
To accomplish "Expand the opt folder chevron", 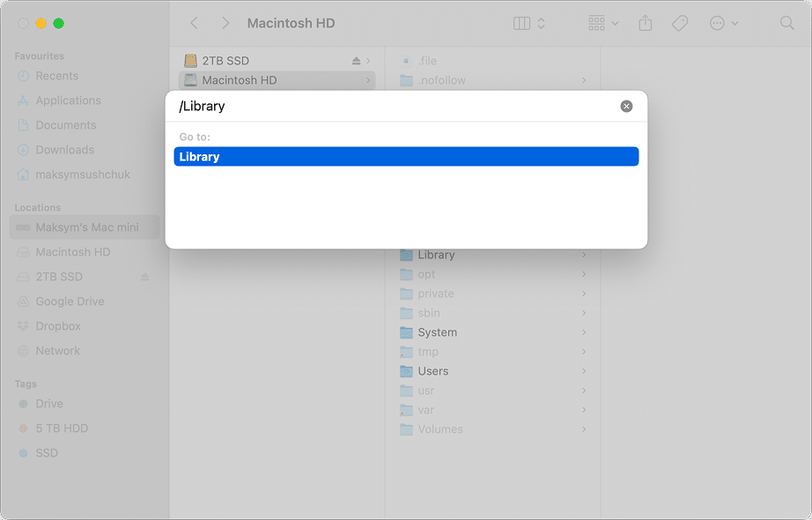I will click(x=584, y=274).
